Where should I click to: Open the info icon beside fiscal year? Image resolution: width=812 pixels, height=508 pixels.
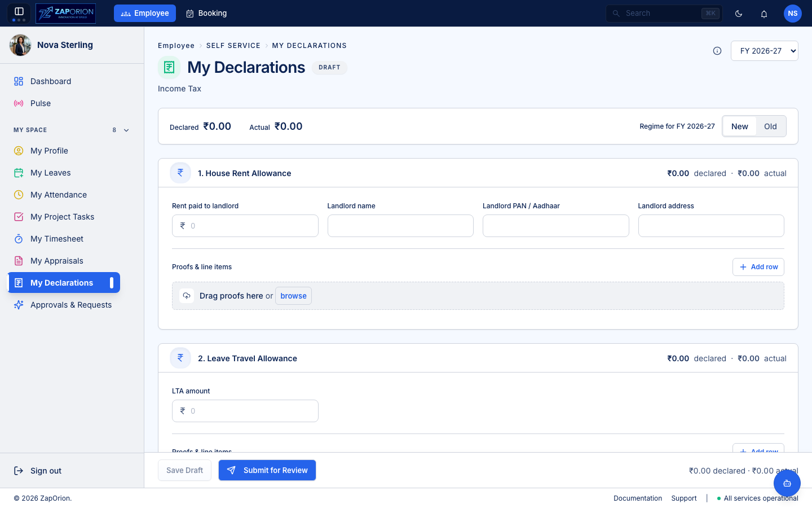tap(717, 51)
